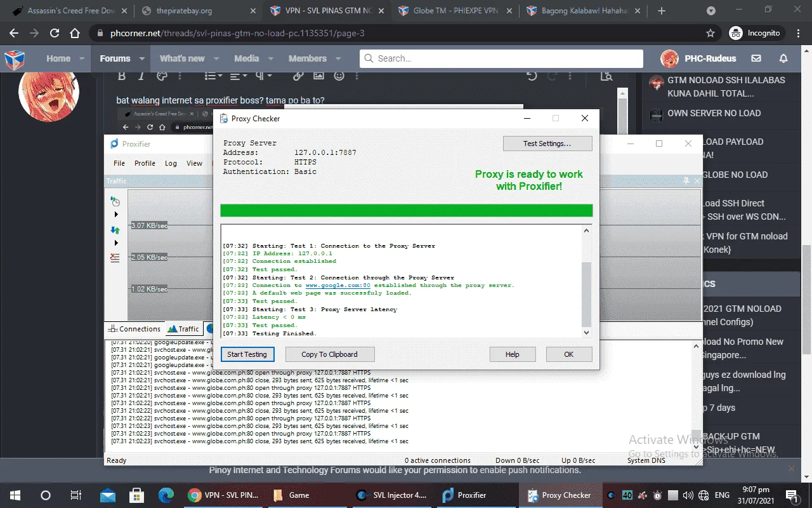Copy test results to clipboard
The height and width of the screenshot is (508, 812).
[x=329, y=354]
